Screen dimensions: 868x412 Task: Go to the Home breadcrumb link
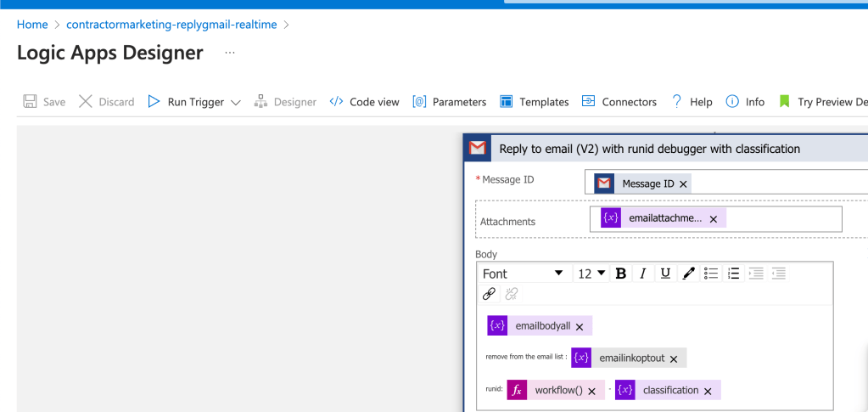[x=32, y=25]
